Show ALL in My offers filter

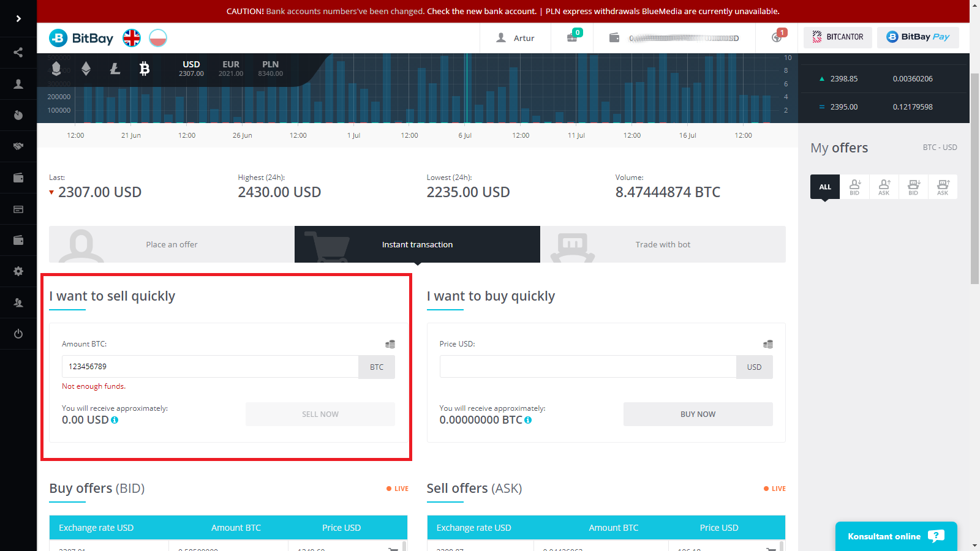click(825, 187)
